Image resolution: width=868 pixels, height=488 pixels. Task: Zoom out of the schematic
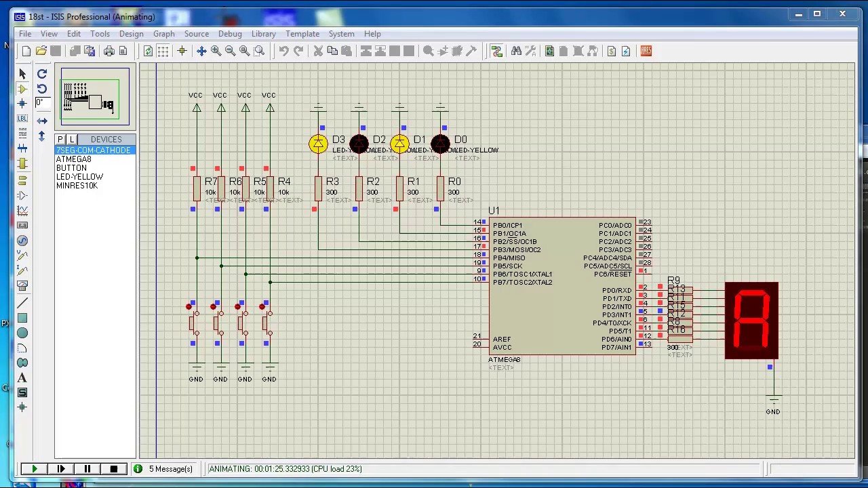[x=230, y=51]
